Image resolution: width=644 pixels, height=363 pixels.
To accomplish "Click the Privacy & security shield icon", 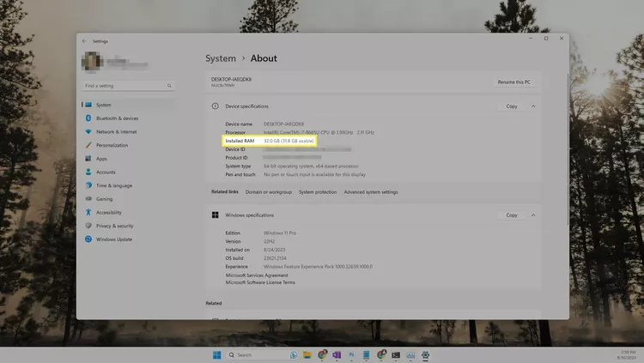I will (88, 226).
